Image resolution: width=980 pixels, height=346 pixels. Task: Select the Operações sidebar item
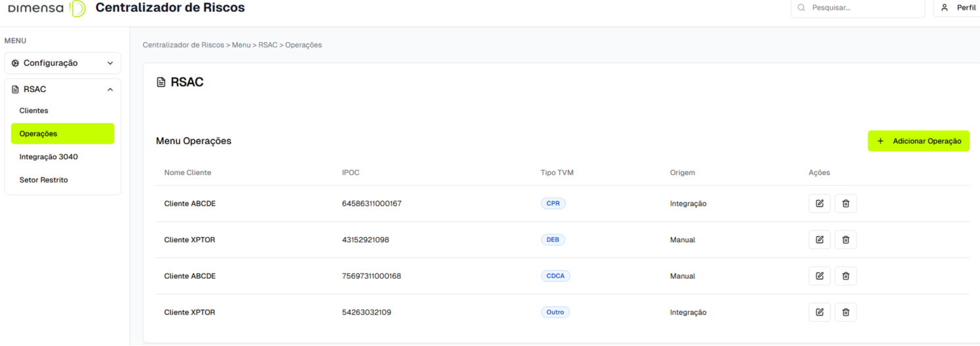pyautogui.click(x=62, y=134)
